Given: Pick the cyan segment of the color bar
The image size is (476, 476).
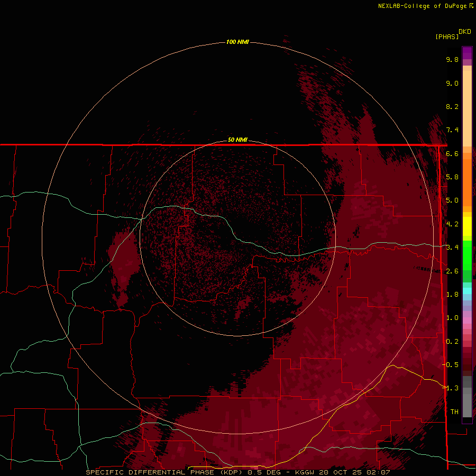Looking at the screenshot, I should click(x=467, y=291).
